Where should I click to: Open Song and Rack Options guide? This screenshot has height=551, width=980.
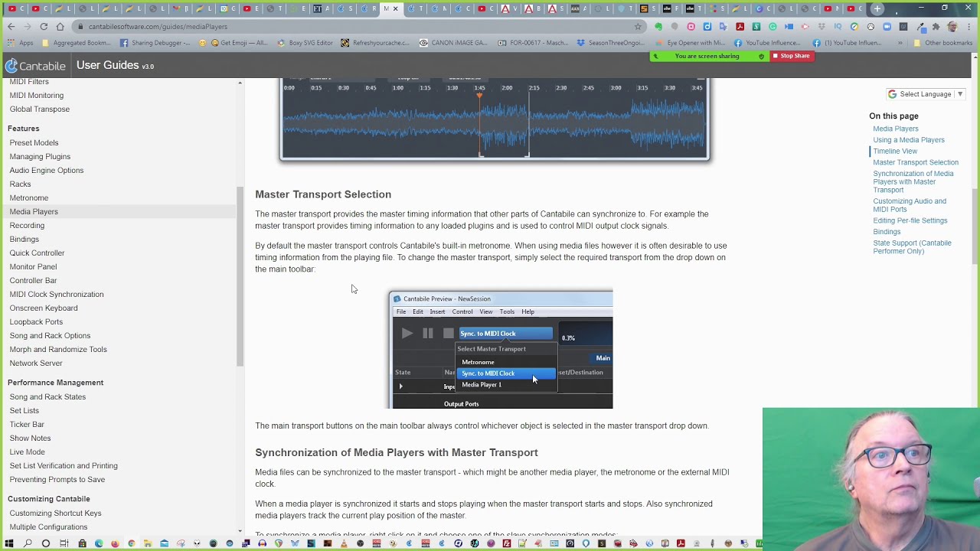pos(50,335)
